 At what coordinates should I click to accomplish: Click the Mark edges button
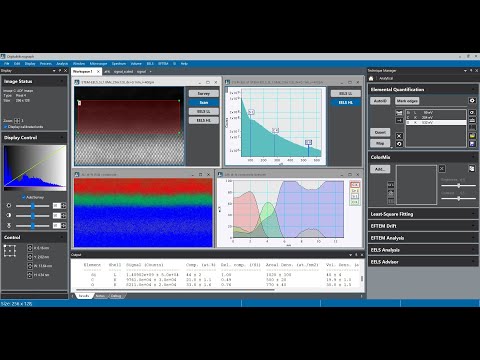(x=407, y=101)
